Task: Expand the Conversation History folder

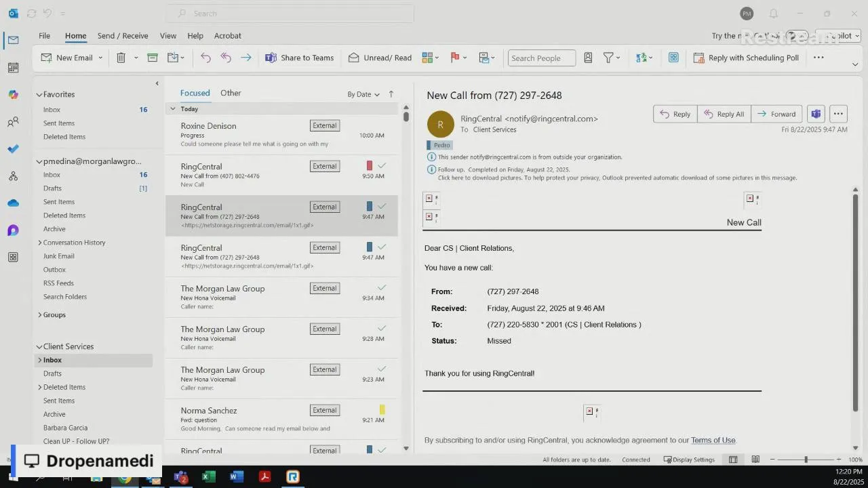Action: 40,243
